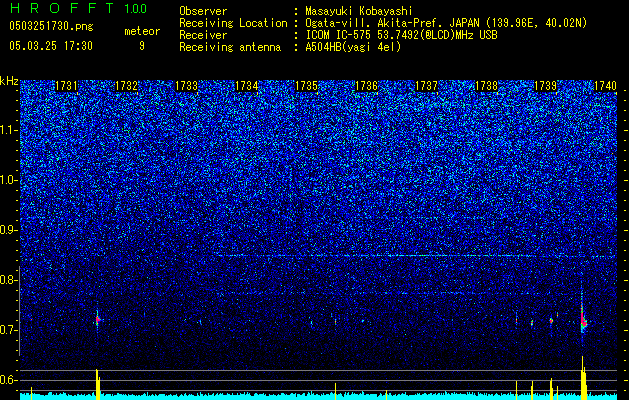
Task: Click the 1731 time marker
Action: tap(66, 86)
